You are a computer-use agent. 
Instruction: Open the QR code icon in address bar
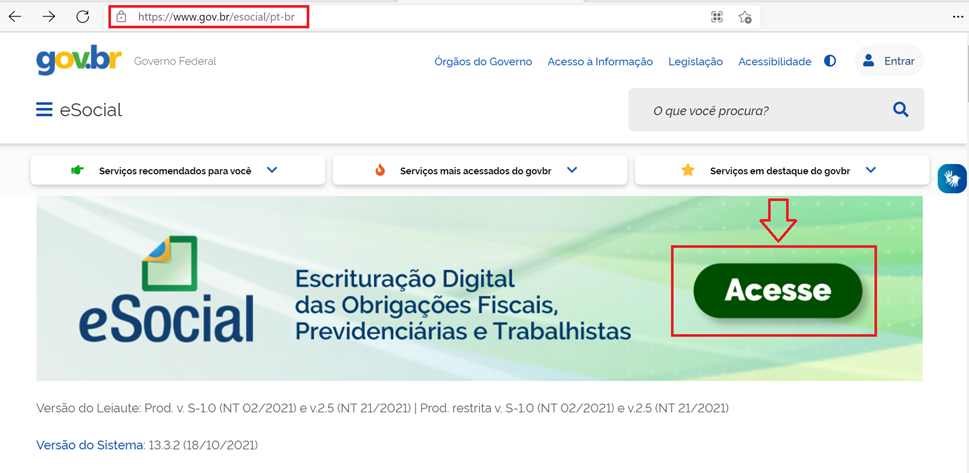coord(717,17)
